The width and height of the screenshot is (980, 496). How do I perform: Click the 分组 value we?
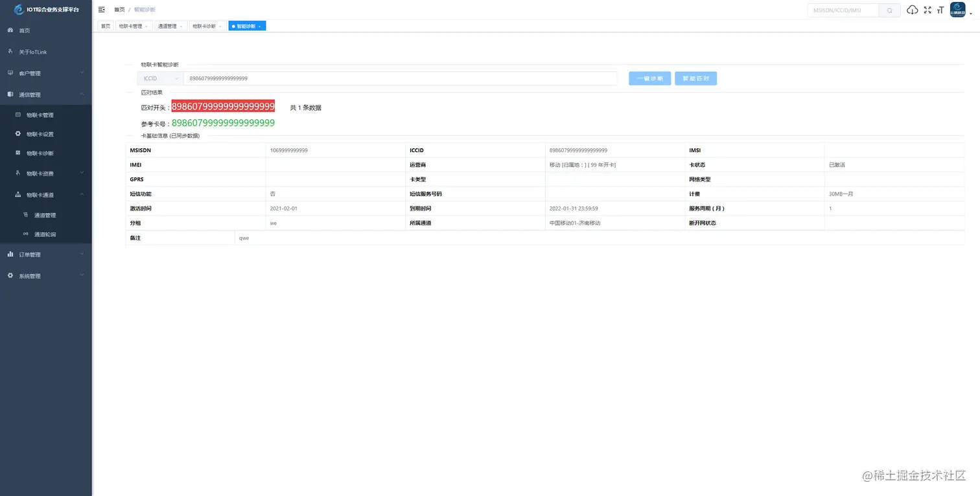[274, 223]
